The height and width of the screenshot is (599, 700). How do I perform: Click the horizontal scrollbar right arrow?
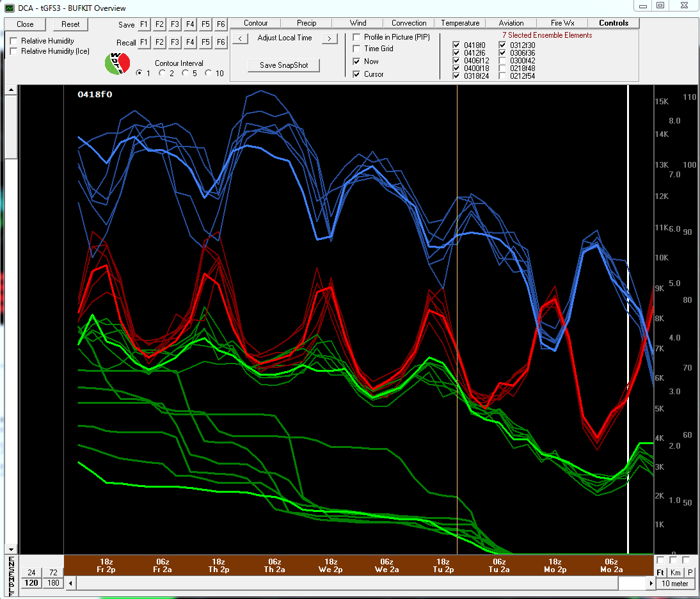coord(651,583)
